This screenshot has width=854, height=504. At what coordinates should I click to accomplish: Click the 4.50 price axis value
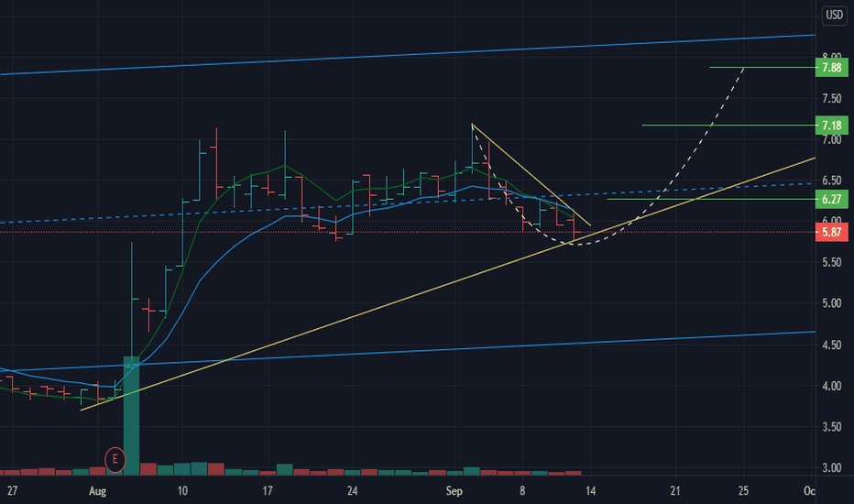(832, 345)
